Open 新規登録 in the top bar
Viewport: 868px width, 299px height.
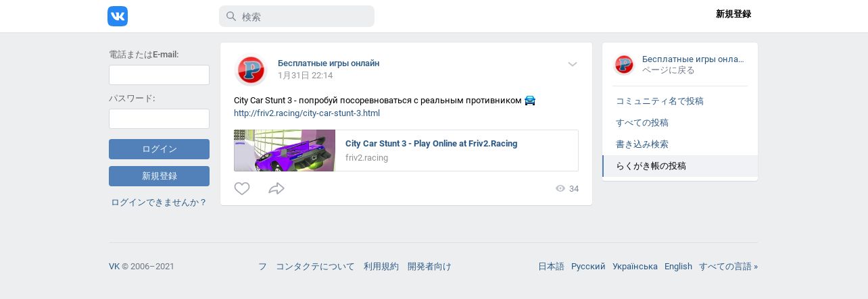[733, 14]
